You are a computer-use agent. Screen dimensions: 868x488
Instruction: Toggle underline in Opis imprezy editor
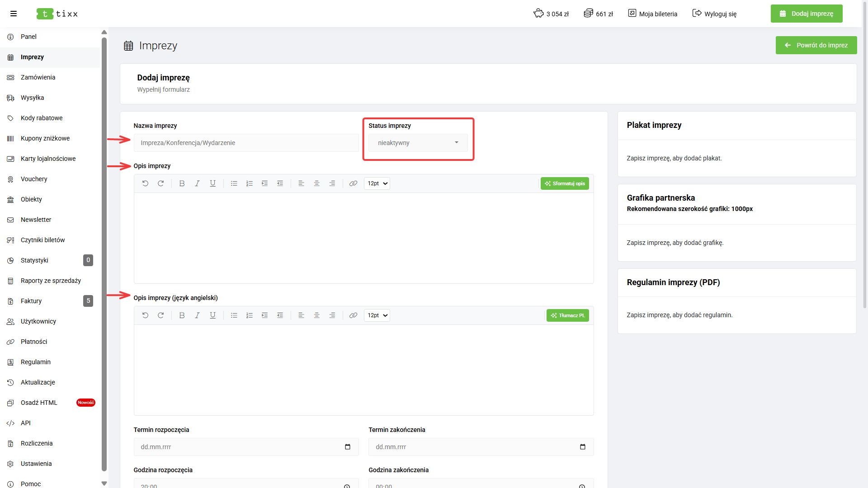click(212, 183)
